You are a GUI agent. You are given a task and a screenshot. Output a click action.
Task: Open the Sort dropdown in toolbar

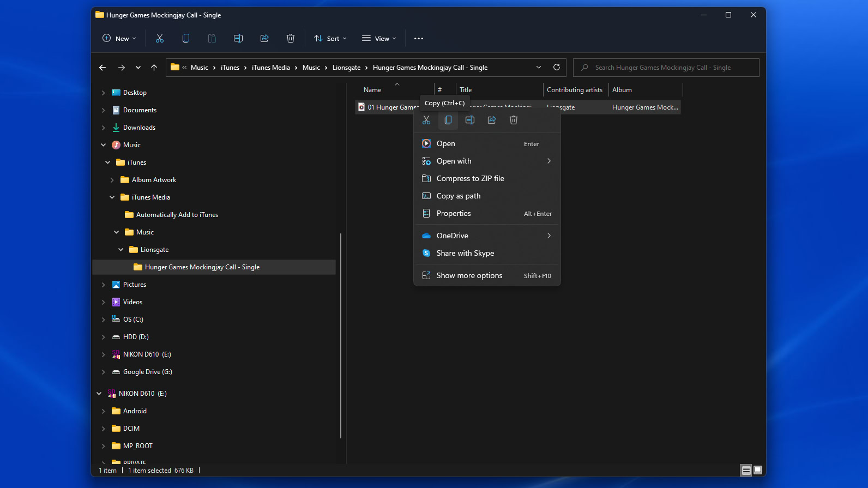330,39
